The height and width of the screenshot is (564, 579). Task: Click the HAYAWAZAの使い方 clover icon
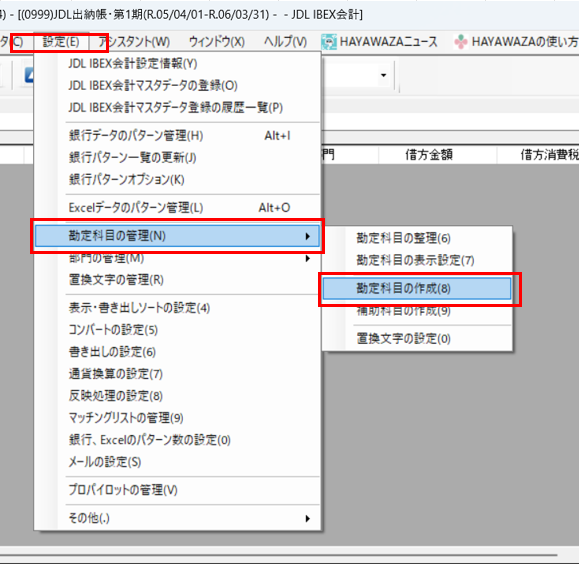(x=461, y=42)
